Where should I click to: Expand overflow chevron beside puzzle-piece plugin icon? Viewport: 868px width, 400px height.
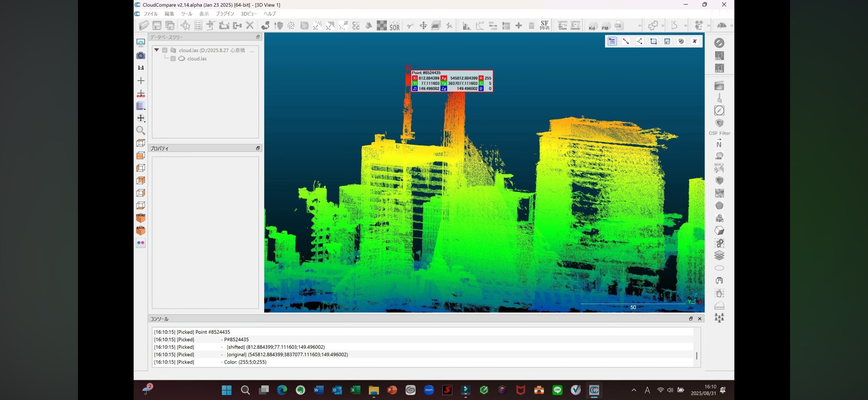pyautogui.click(x=662, y=26)
